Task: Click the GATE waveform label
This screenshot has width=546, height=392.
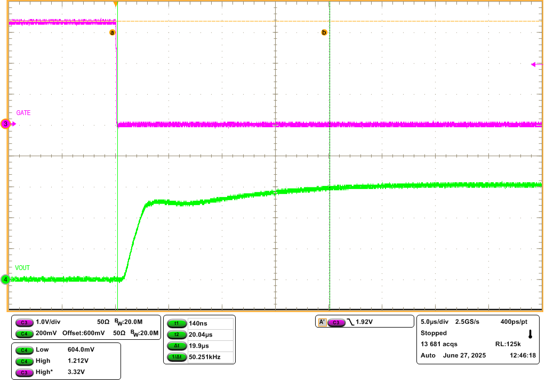Action: 23,113
